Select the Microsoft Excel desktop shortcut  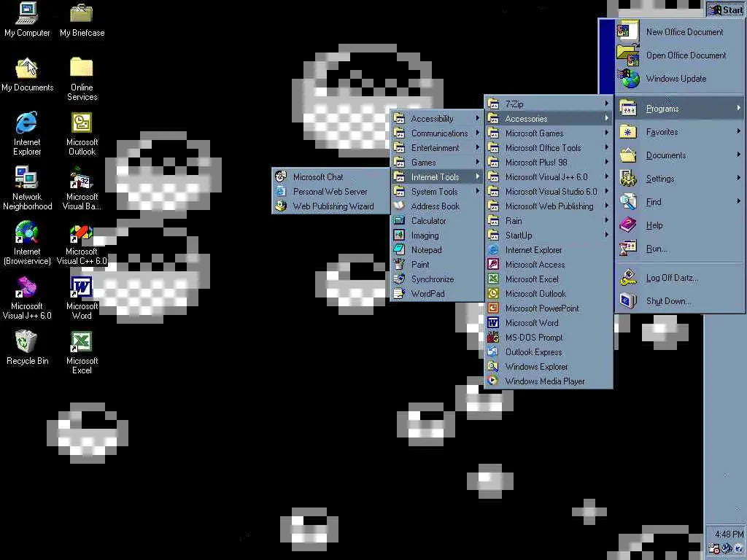(x=82, y=353)
